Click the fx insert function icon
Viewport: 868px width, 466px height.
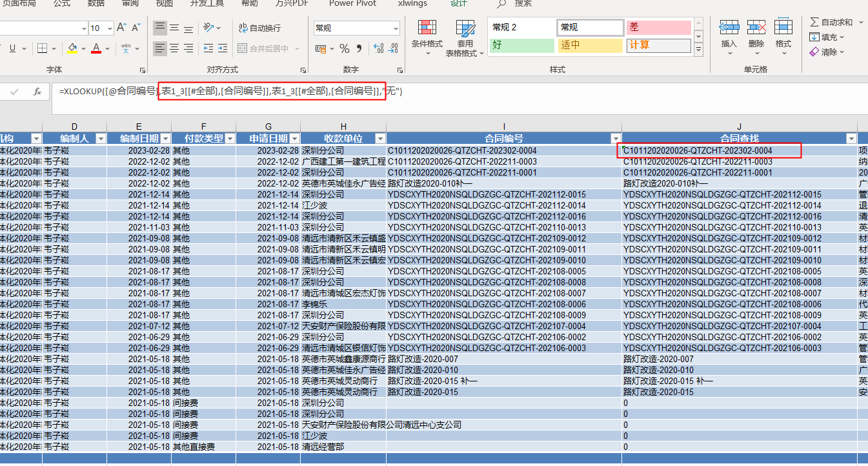(x=37, y=92)
